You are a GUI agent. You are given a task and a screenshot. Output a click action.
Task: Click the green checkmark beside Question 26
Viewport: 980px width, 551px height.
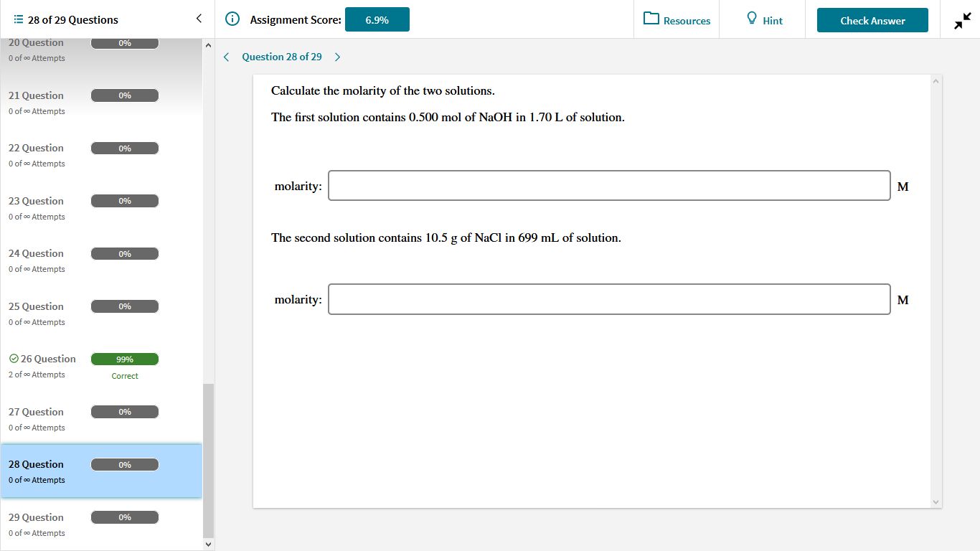13,358
